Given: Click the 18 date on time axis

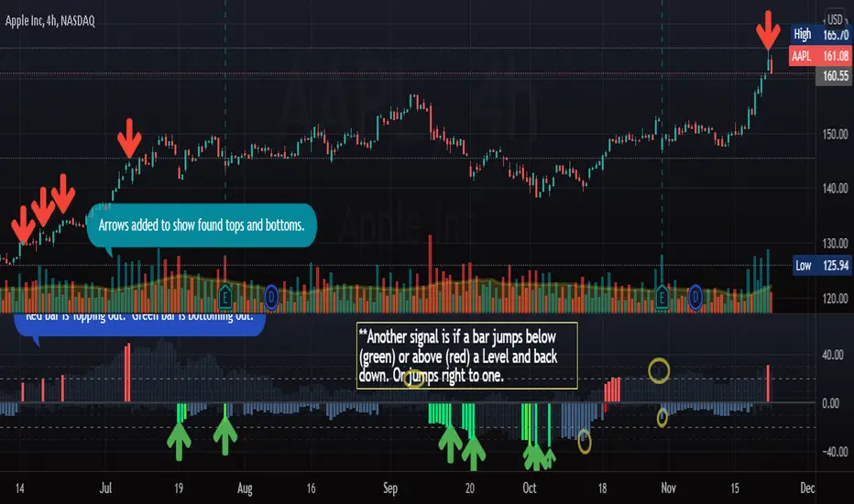Looking at the screenshot, I should point(602,488).
